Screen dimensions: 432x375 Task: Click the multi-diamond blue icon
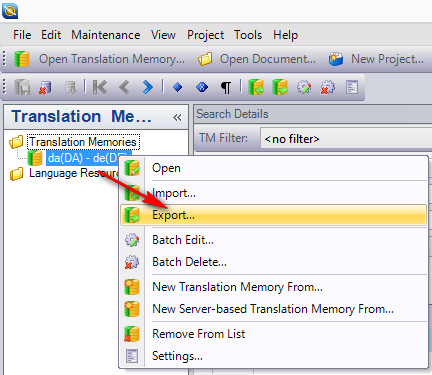pyautogui.click(x=202, y=87)
